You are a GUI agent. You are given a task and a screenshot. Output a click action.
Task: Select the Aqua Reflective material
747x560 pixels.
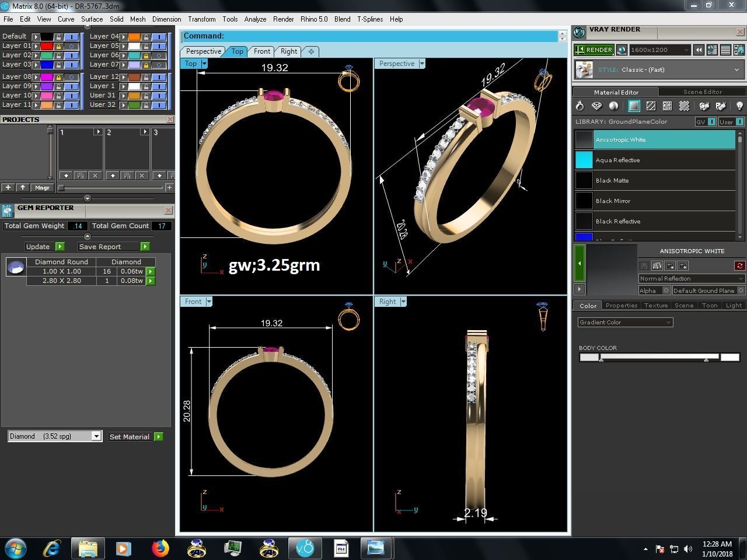tap(655, 160)
